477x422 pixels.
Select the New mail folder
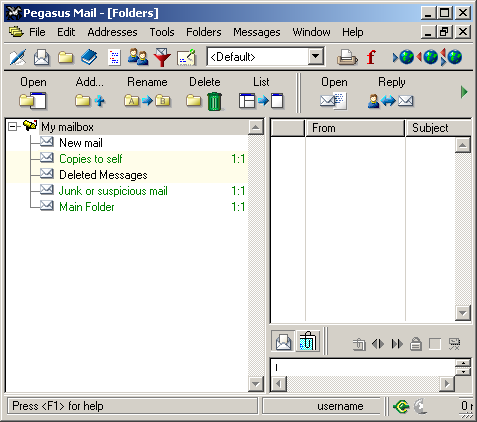coord(81,143)
